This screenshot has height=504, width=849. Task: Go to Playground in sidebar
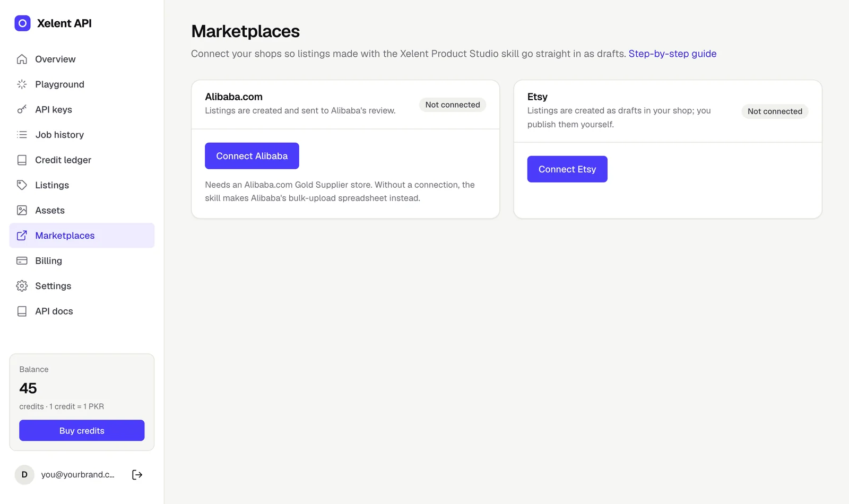pos(82,84)
